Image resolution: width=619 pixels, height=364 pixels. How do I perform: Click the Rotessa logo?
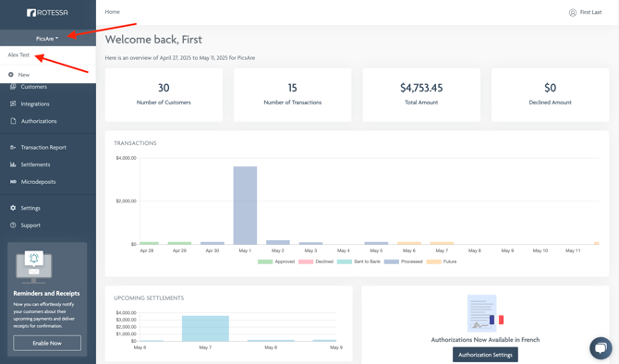[x=47, y=13]
